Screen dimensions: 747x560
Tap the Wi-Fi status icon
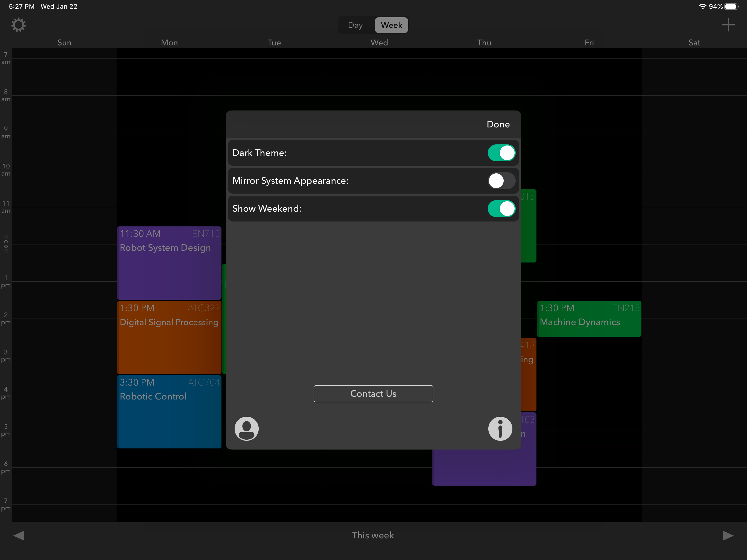tap(702, 6)
